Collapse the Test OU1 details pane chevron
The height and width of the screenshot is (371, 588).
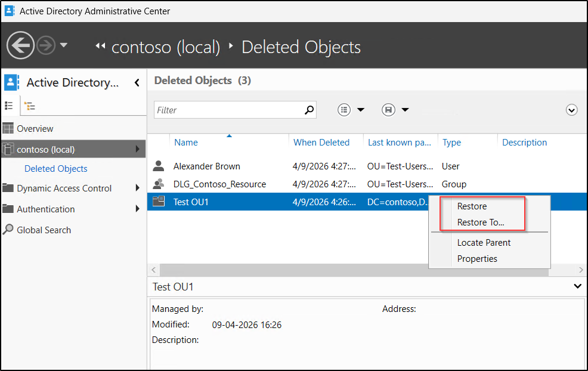[x=576, y=286]
